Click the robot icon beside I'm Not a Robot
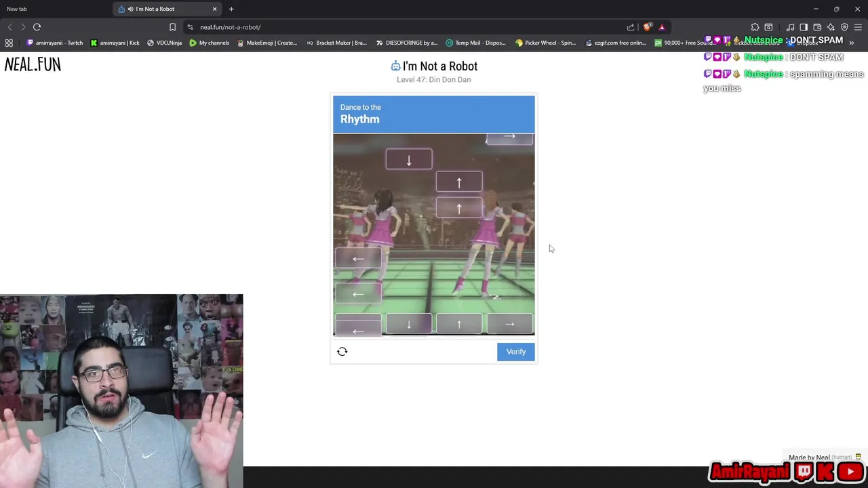This screenshot has width=868, height=488. [x=395, y=66]
